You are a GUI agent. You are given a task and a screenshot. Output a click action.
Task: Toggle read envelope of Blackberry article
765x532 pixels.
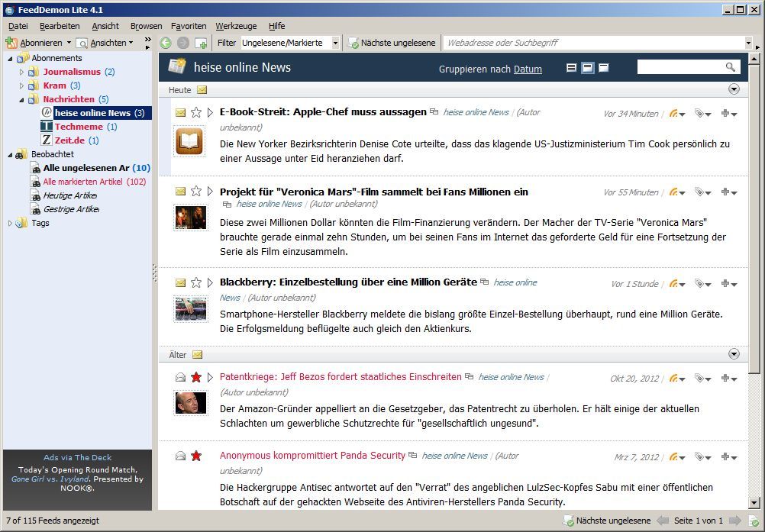(180, 282)
